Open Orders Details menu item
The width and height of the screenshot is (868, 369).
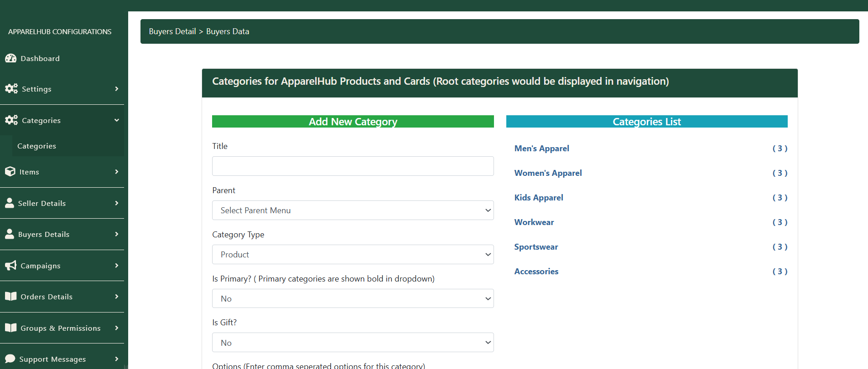pyautogui.click(x=62, y=297)
